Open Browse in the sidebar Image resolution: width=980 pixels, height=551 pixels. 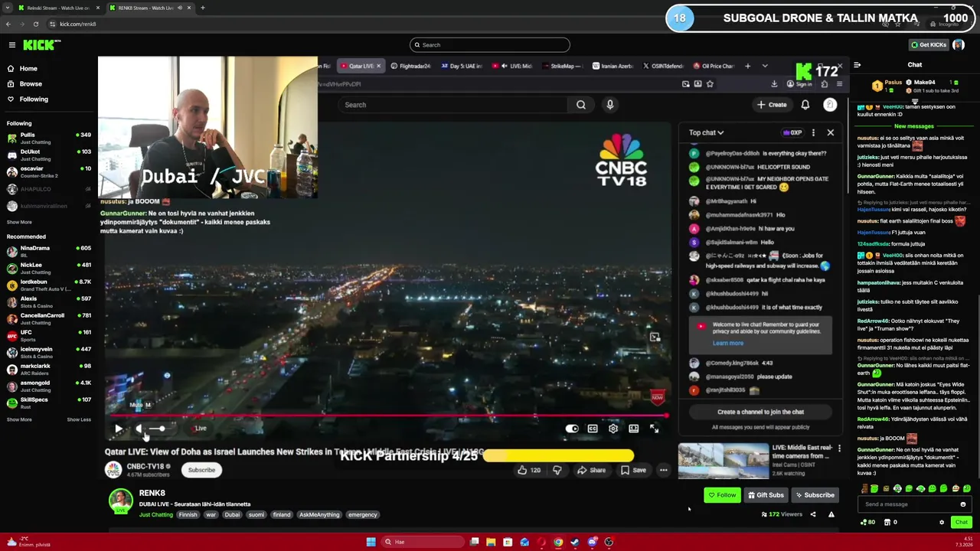(x=31, y=84)
